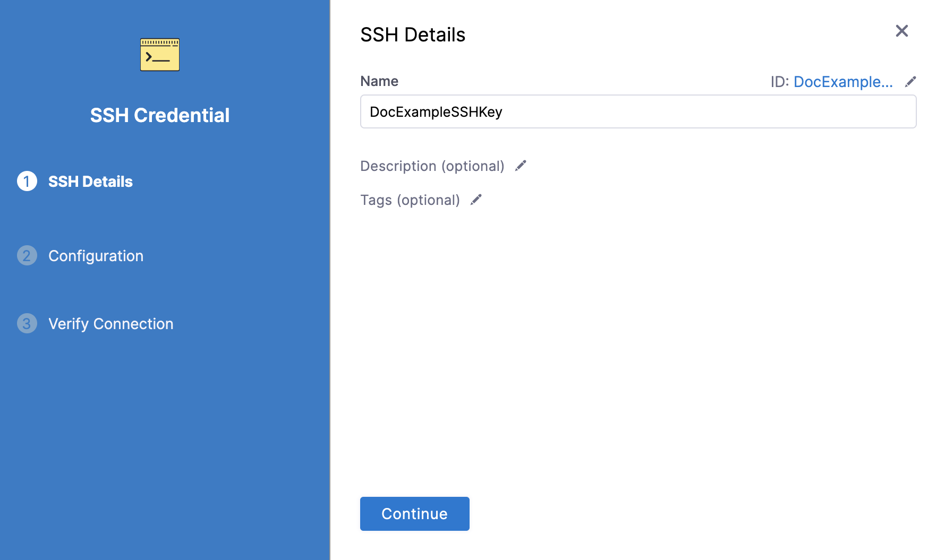Screen dimensions: 945x560
Task: Expand the Description (optional) field
Action: [x=432, y=166]
